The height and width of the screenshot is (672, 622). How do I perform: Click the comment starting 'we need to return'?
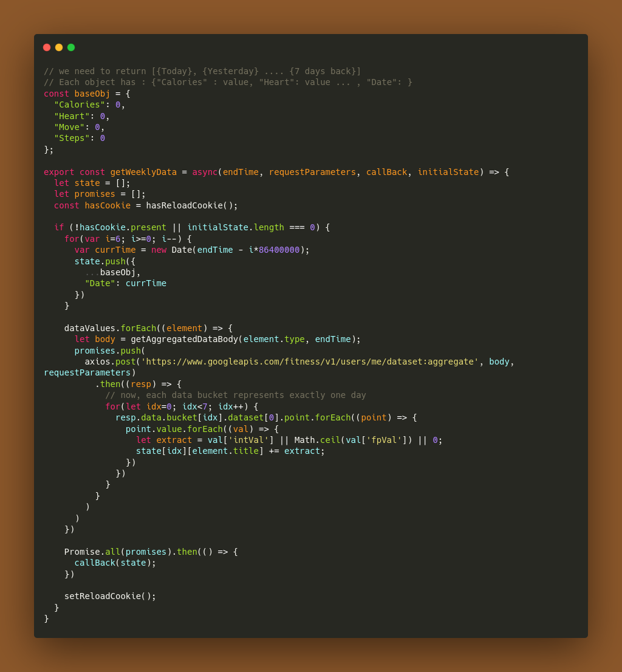202,71
